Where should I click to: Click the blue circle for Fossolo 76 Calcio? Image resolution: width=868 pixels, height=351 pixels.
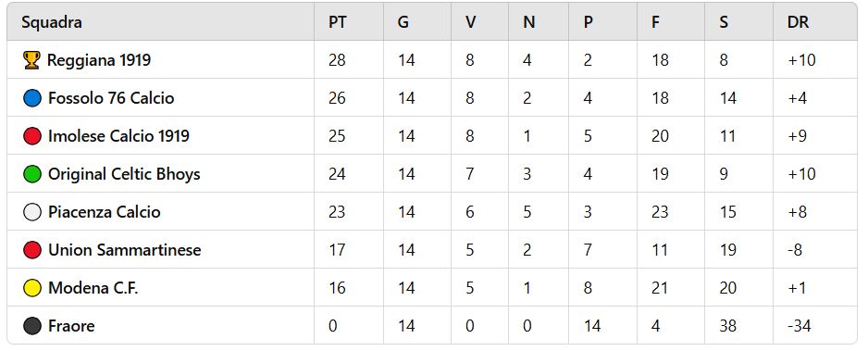(32, 98)
